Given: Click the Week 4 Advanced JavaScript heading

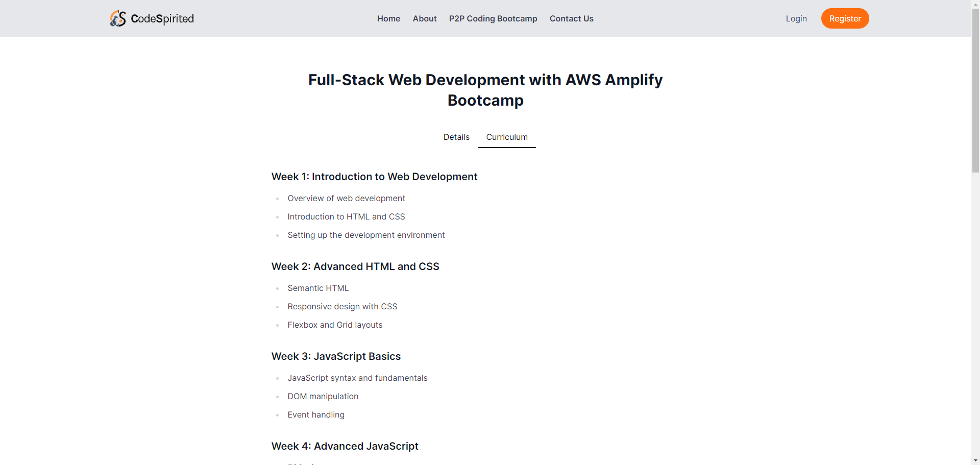Looking at the screenshot, I should tap(345, 446).
